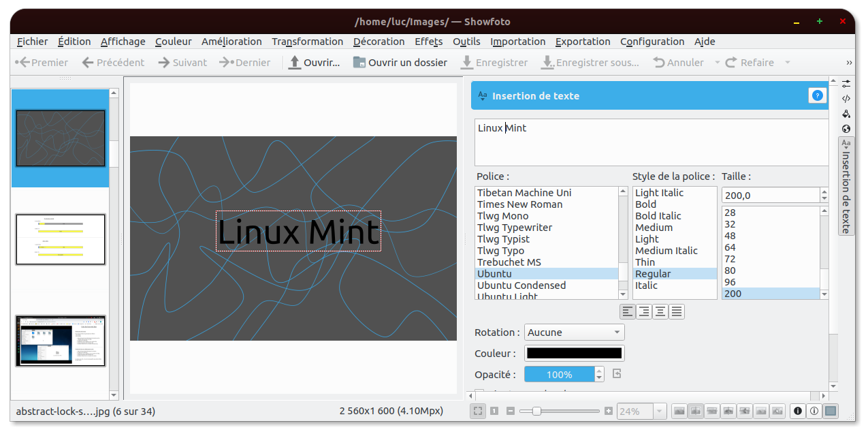868x434 pixels.
Task: Click the black Couleur swatch
Action: click(575, 354)
